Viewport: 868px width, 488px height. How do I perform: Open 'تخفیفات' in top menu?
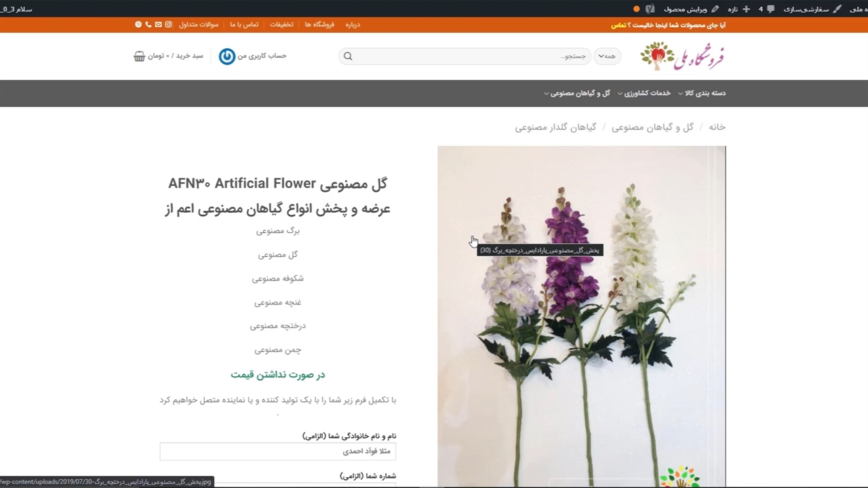coord(281,24)
